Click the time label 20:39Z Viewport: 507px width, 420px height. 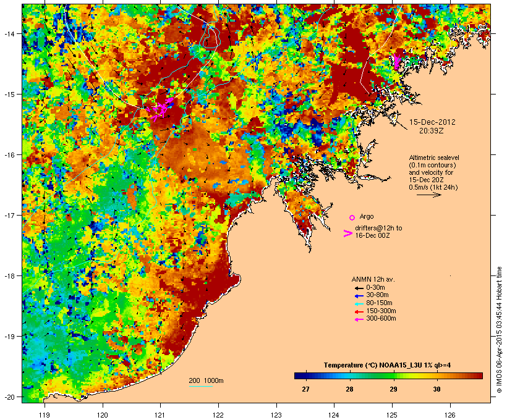click(x=432, y=131)
